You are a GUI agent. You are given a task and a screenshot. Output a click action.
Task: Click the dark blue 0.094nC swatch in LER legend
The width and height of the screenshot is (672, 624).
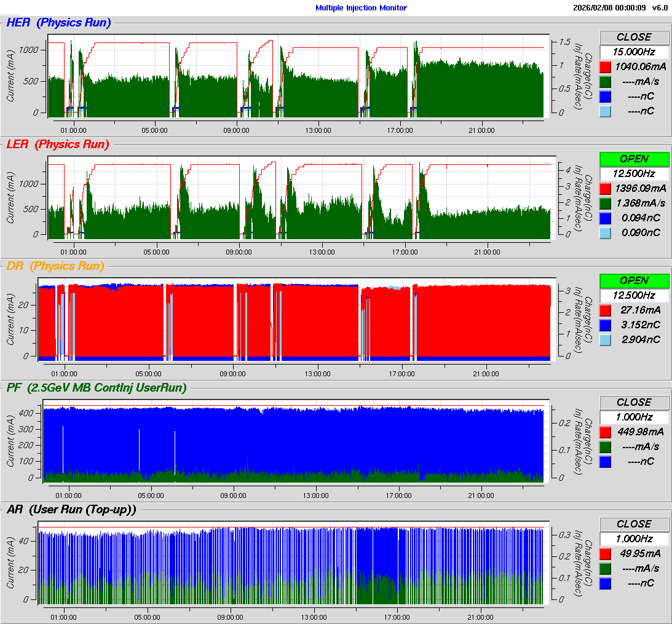point(606,218)
